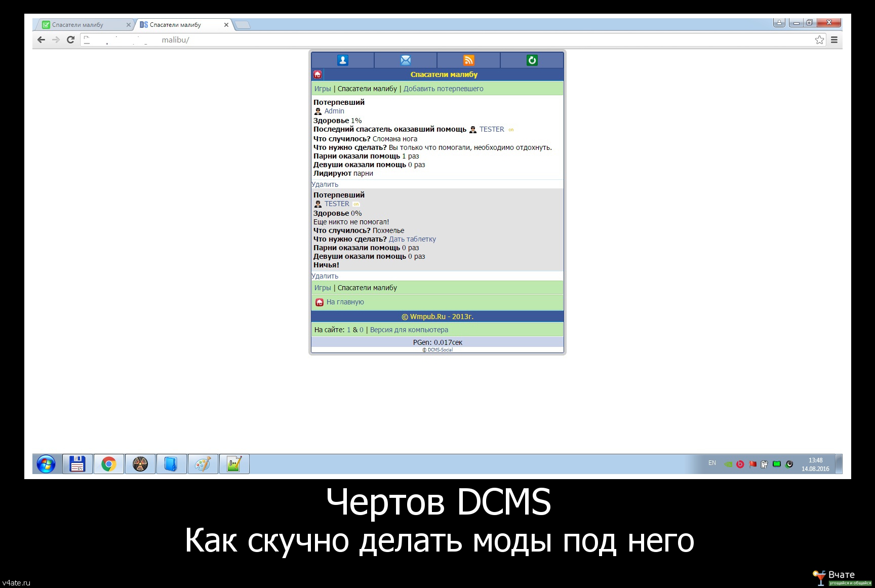Viewport: 875px width, 588px height.
Task: Click the orange RSS feed icon
Action: [x=469, y=60]
